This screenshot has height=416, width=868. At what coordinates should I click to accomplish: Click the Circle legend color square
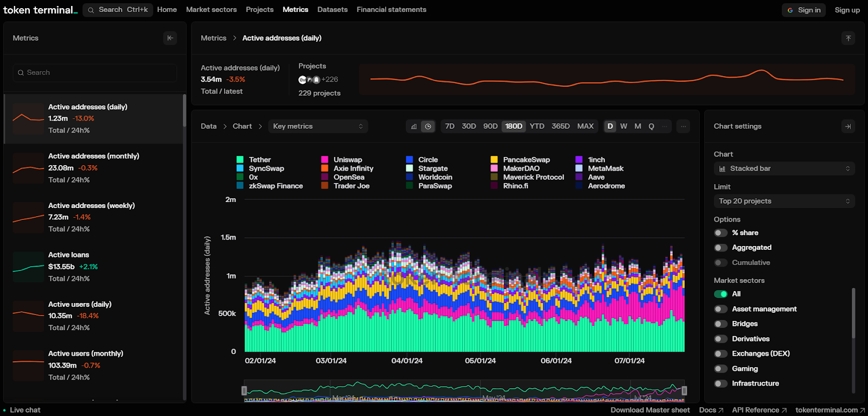(x=410, y=160)
